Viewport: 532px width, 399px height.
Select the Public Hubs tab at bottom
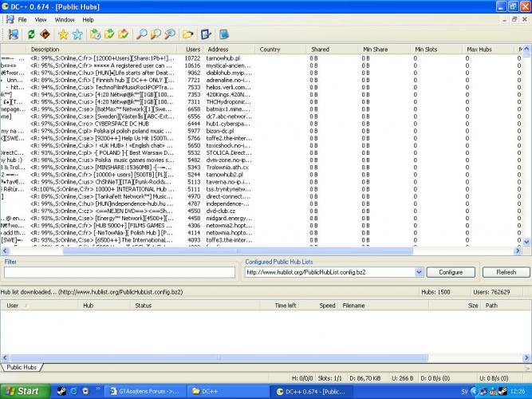(22, 367)
